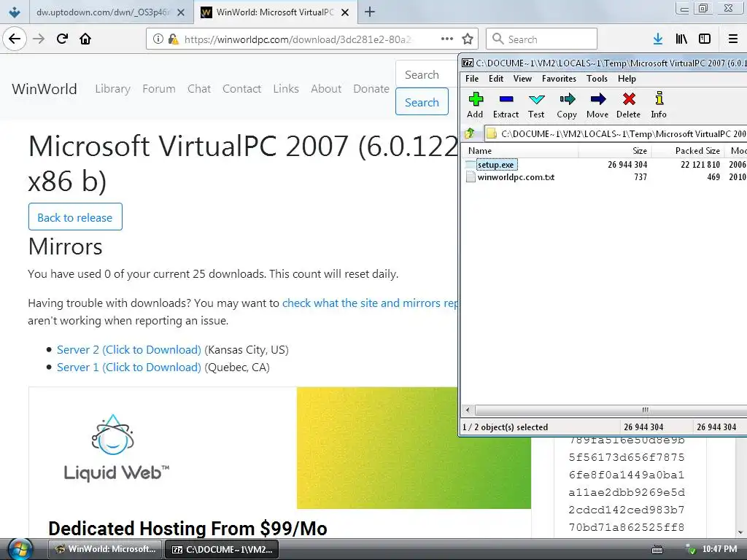Screen dimensions: 747x560
Task: Select setup.exe in the 7-Zip list
Action: point(496,165)
